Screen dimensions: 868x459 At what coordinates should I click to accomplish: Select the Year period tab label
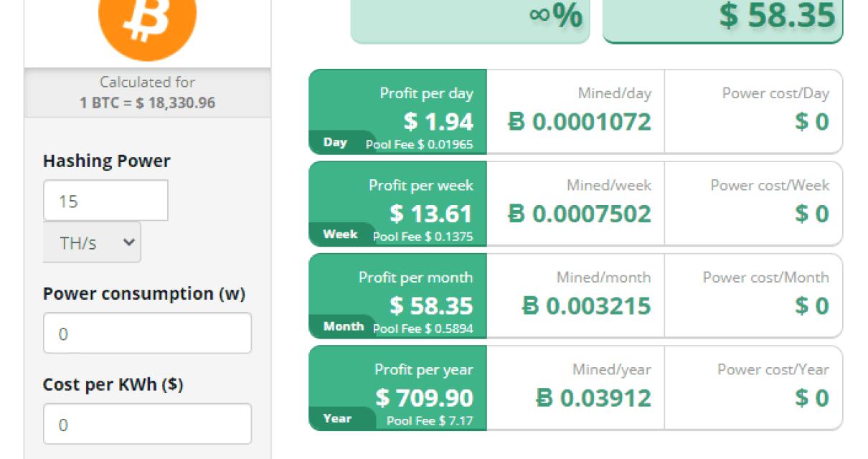pos(337,418)
